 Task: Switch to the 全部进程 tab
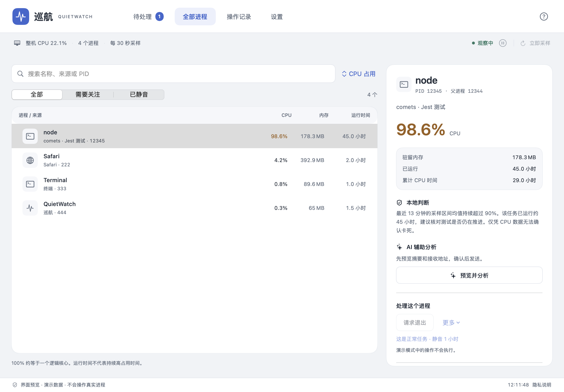click(x=195, y=16)
